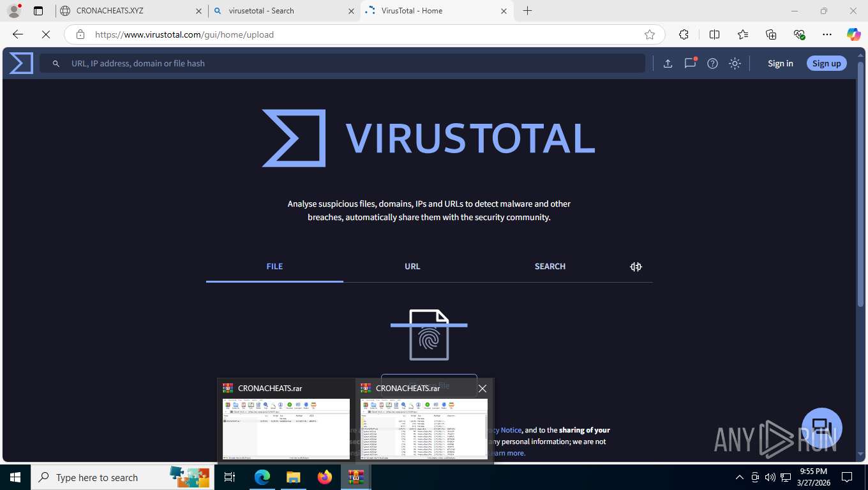Open the browser Extensions puzzle icon
This screenshot has height=490, width=868.
684,34
